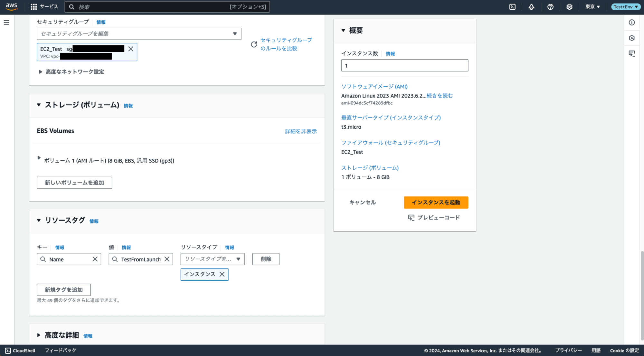Click the TestFromLaunch value input
This screenshot has height=356, width=644.
click(141, 259)
